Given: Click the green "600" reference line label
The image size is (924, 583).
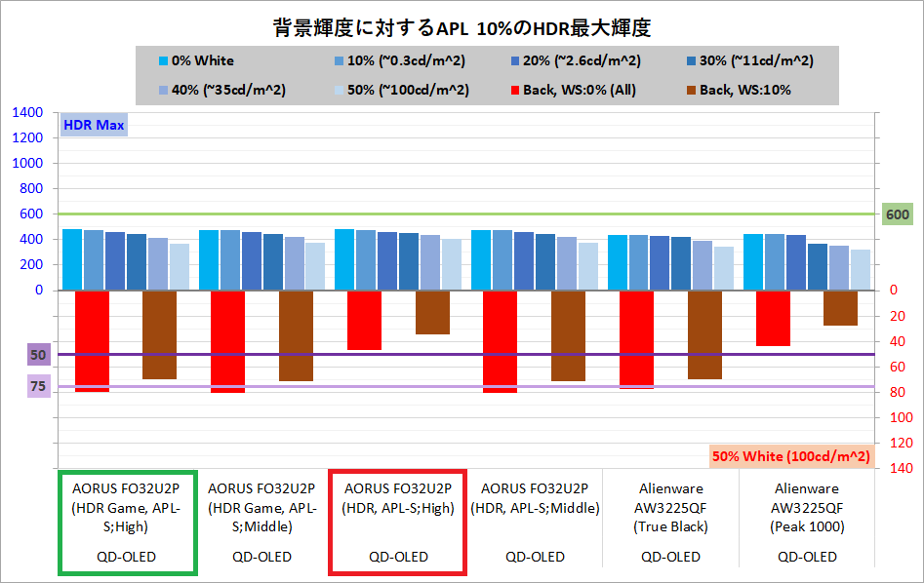Looking at the screenshot, I should click(x=898, y=214).
